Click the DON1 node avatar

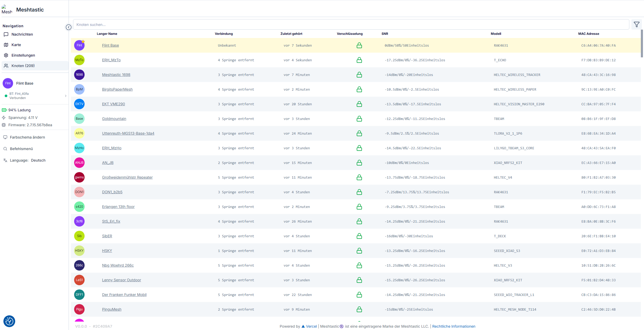[x=79, y=192]
